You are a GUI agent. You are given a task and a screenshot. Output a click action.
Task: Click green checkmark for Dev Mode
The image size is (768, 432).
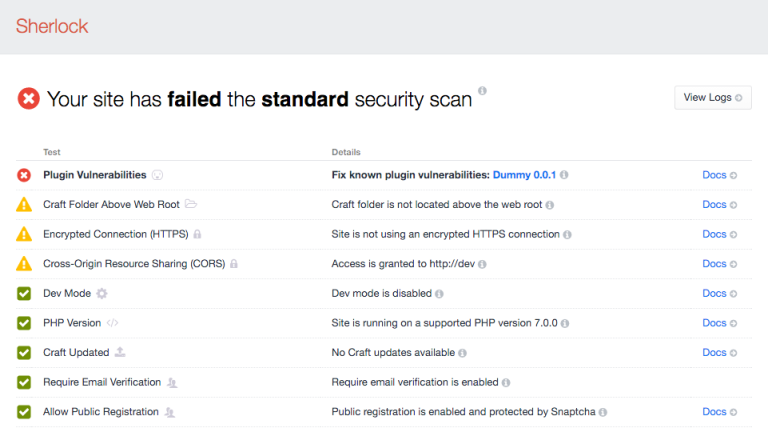click(24, 293)
